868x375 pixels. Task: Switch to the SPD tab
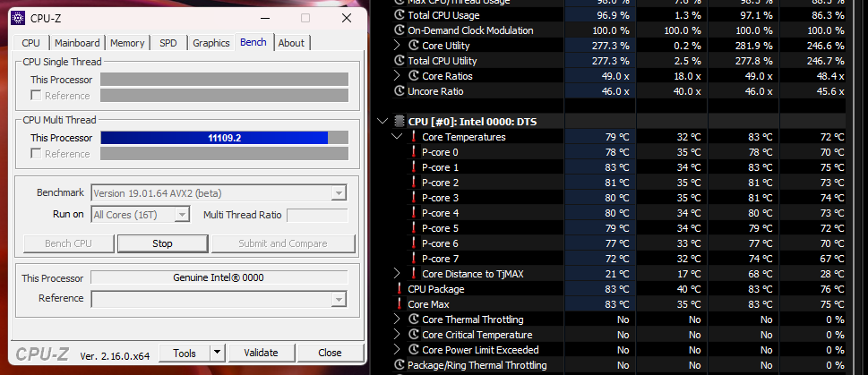coord(168,43)
